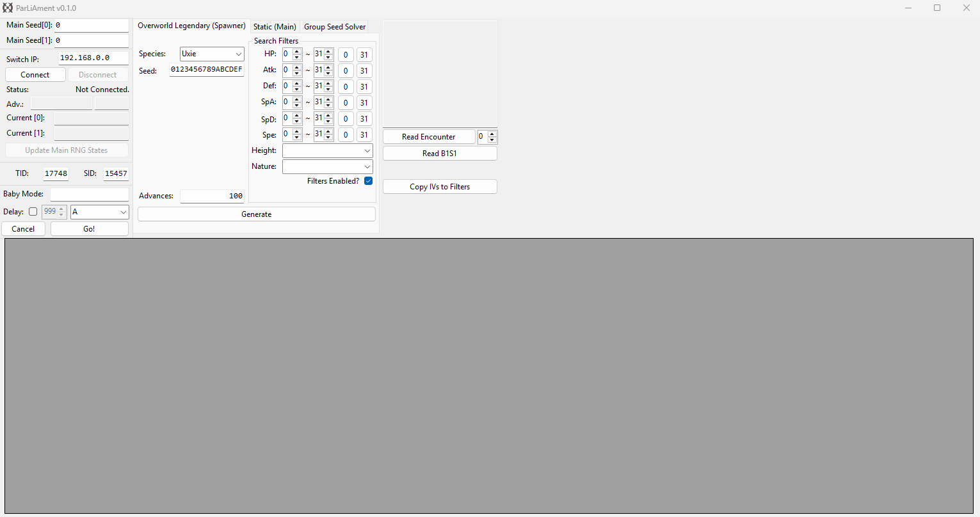Maximize the ParLiAment window
The width and height of the screenshot is (980, 517).
pos(937,8)
